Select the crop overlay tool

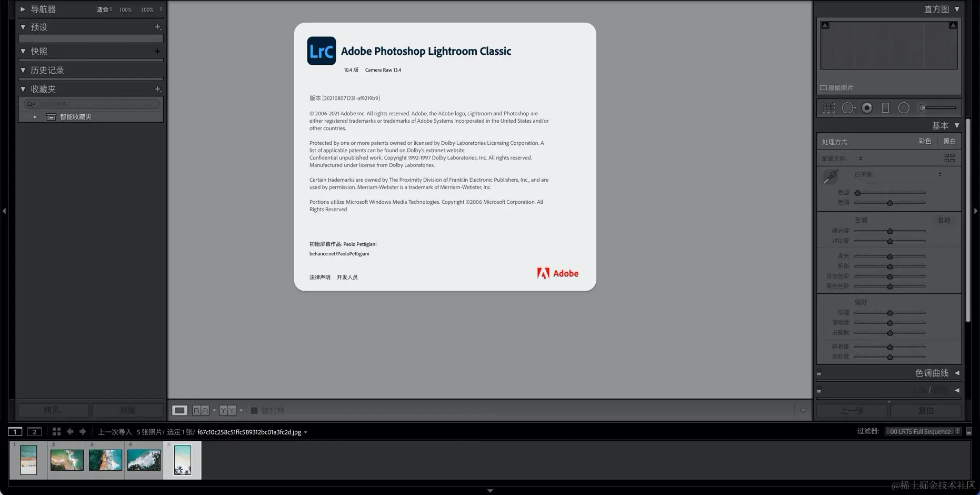click(x=828, y=108)
